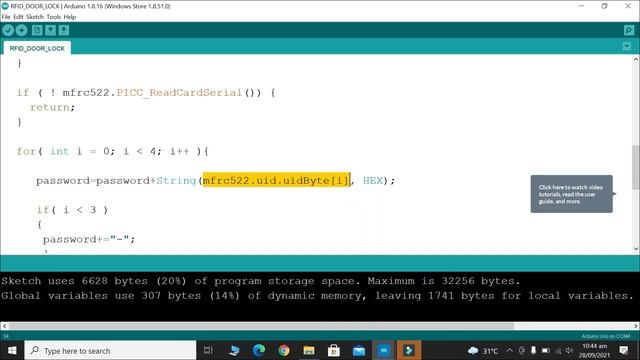Image resolution: width=640 pixels, height=360 pixels.
Task: Click the video tutorials tooltip popup
Action: (x=571, y=194)
